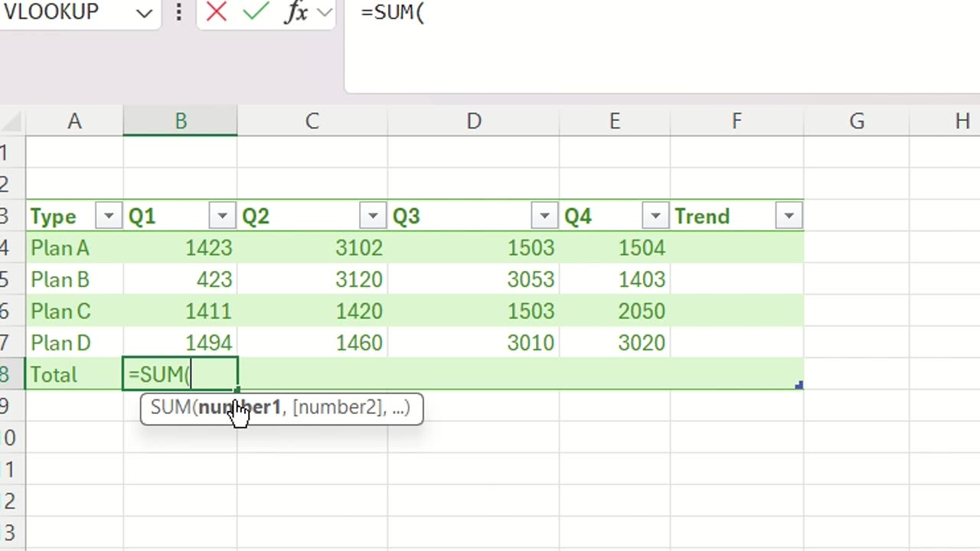Select Q1 value 1411 for Plan C
The image size is (980, 551).
click(x=181, y=311)
